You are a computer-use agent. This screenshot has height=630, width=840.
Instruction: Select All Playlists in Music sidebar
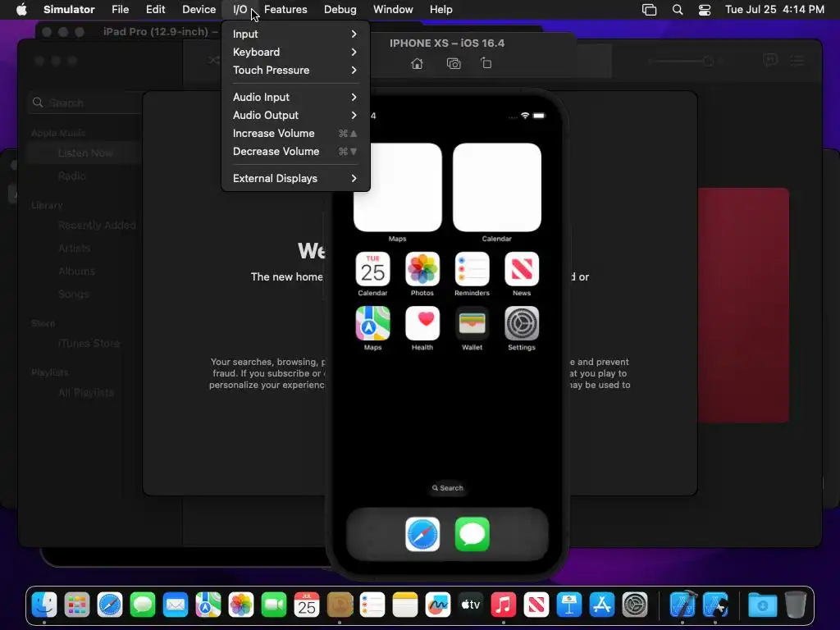point(84,393)
